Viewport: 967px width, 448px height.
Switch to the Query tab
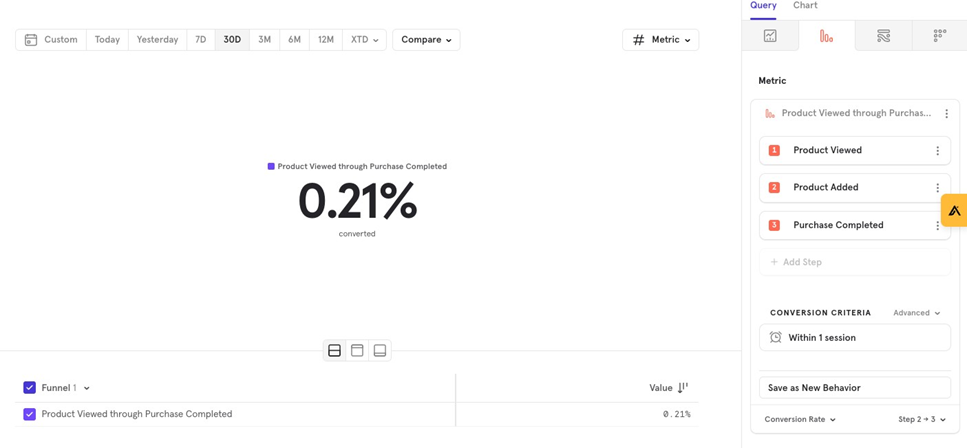(x=763, y=6)
